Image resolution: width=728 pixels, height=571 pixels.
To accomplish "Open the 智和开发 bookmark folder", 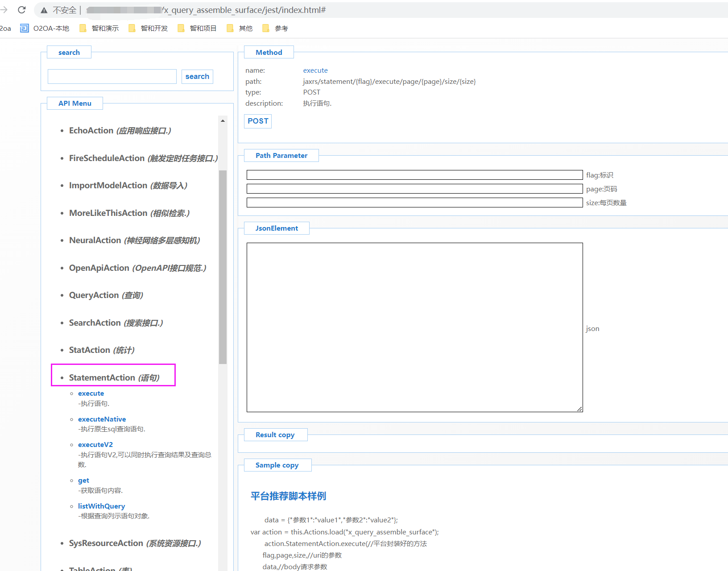I will tap(148, 28).
